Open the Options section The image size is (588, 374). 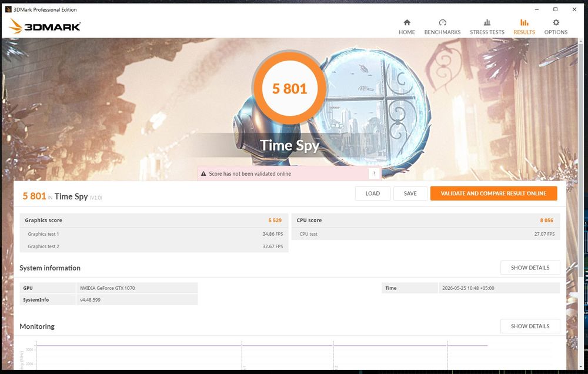pyautogui.click(x=556, y=27)
